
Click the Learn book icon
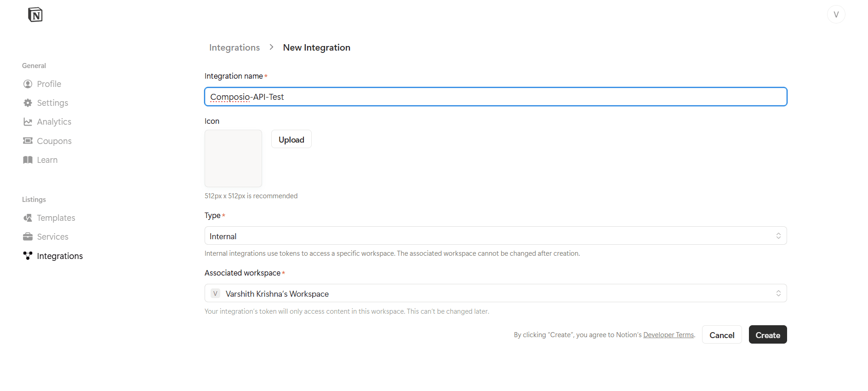click(x=28, y=160)
